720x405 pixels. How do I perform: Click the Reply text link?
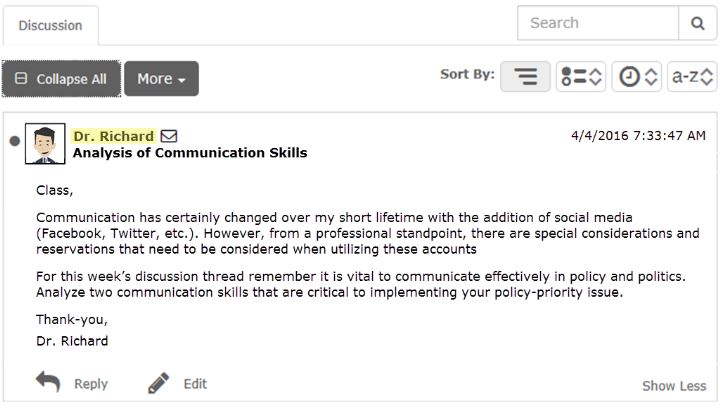coord(91,383)
